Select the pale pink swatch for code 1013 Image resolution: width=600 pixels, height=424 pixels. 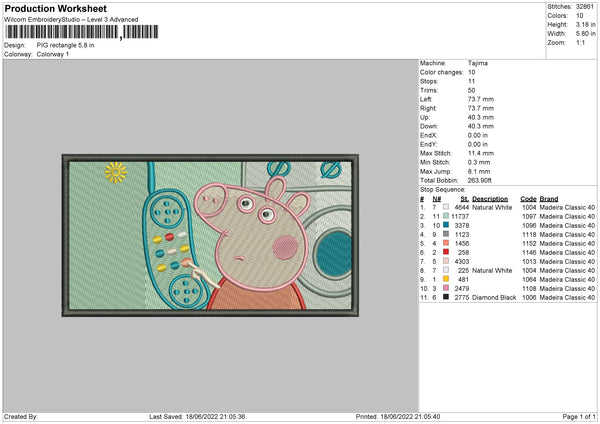pos(446,261)
